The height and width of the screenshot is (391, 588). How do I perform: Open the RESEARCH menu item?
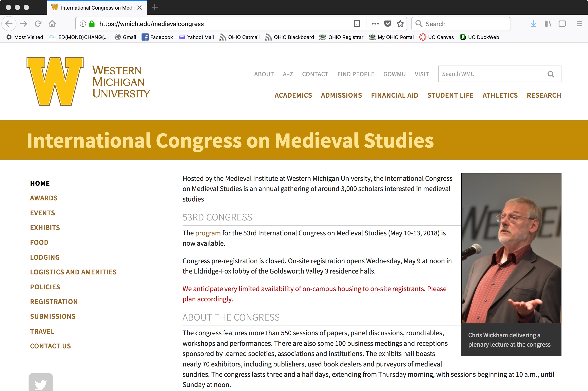coord(544,95)
